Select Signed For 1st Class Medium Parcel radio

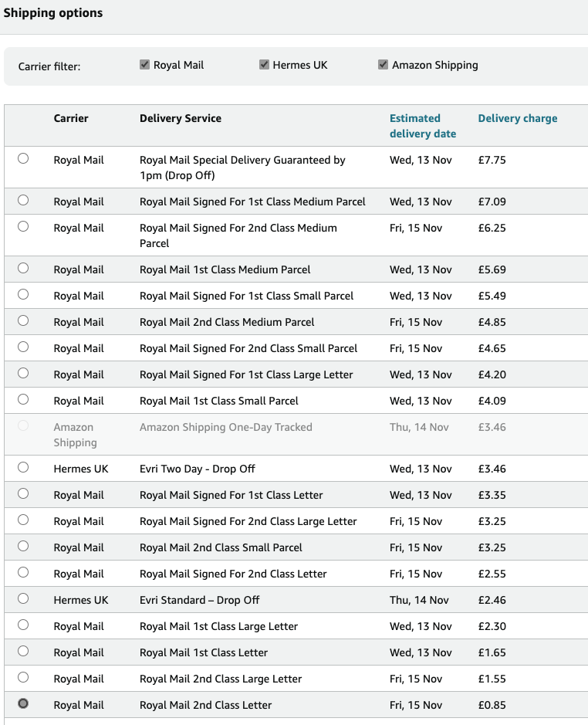(23, 200)
